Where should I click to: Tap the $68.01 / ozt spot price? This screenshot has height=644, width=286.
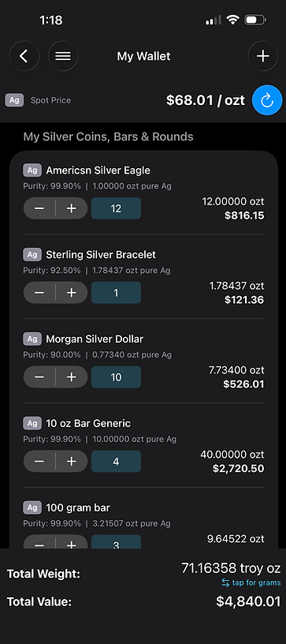point(206,100)
